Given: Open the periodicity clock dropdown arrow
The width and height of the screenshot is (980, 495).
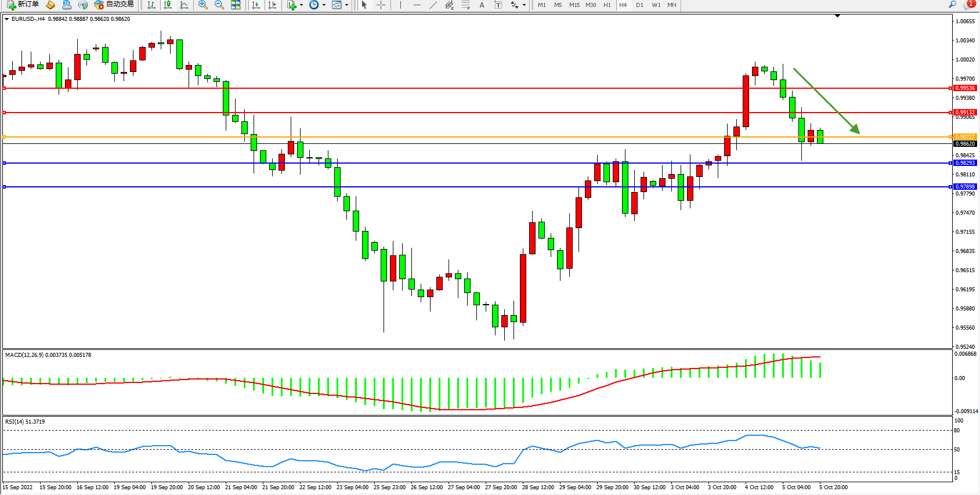Looking at the screenshot, I should click(324, 5).
